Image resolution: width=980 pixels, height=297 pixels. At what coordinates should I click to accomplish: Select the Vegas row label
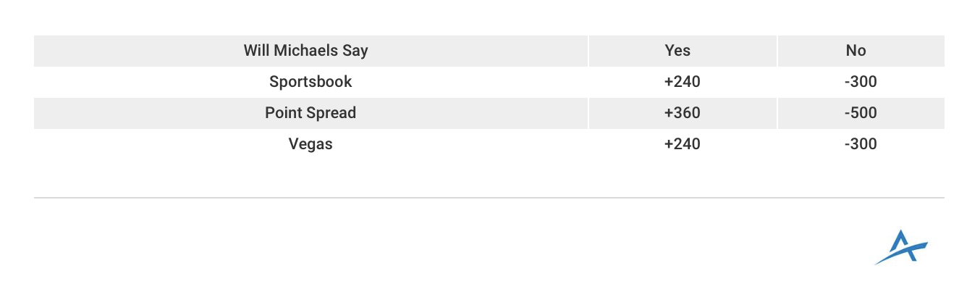(x=311, y=144)
